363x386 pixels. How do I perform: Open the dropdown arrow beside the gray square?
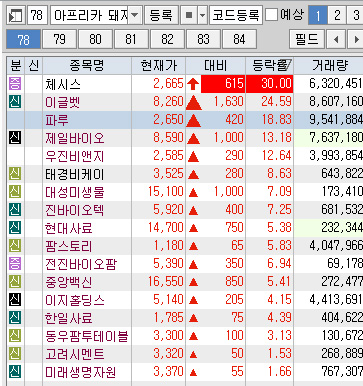point(202,15)
